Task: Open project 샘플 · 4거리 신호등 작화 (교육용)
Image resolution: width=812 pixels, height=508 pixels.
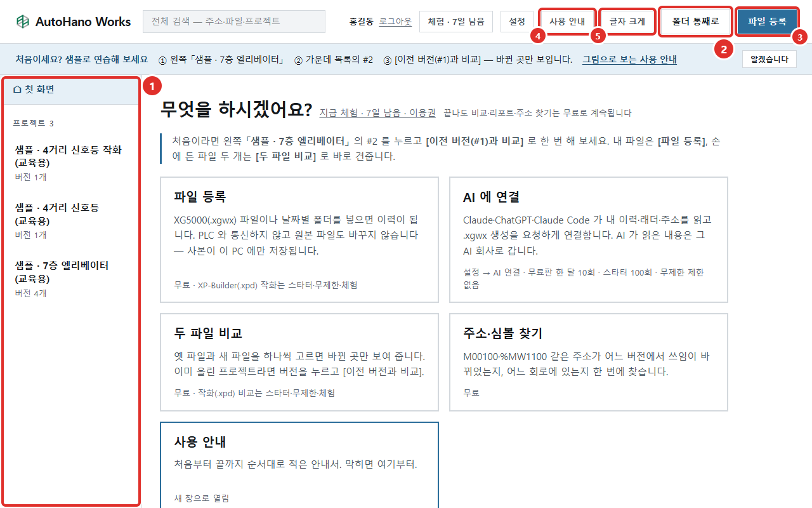Action: tap(71, 163)
